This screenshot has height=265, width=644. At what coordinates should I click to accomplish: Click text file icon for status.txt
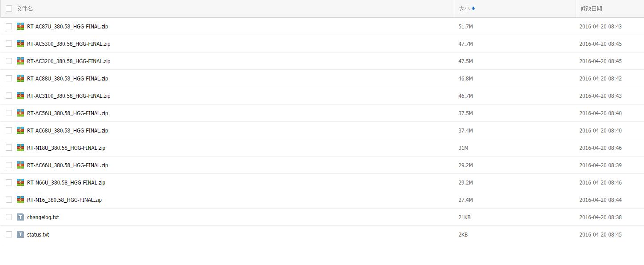click(x=20, y=234)
